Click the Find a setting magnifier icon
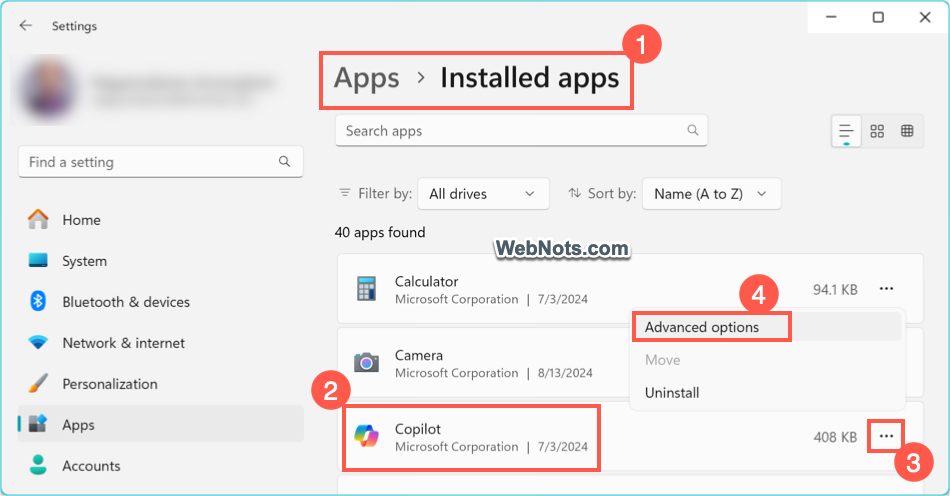 [284, 161]
